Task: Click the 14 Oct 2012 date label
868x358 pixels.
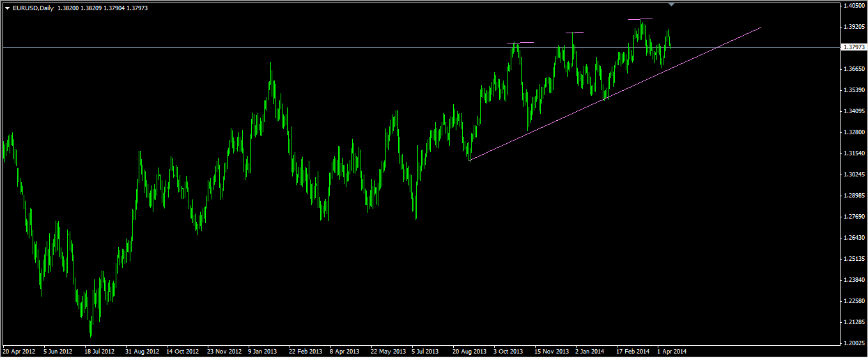Action: [x=182, y=352]
